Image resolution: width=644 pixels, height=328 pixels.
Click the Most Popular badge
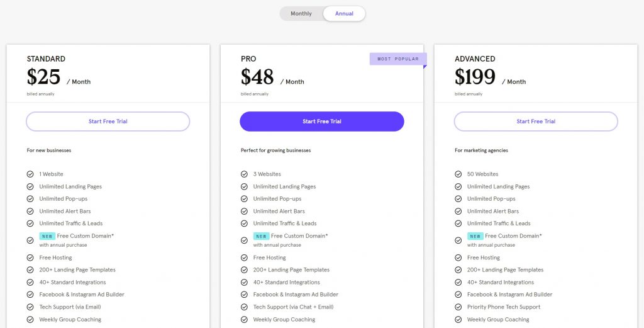coord(397,59)
